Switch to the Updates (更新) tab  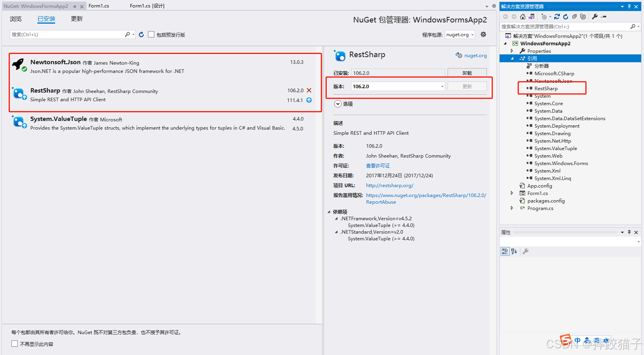[x=77, y=19]
